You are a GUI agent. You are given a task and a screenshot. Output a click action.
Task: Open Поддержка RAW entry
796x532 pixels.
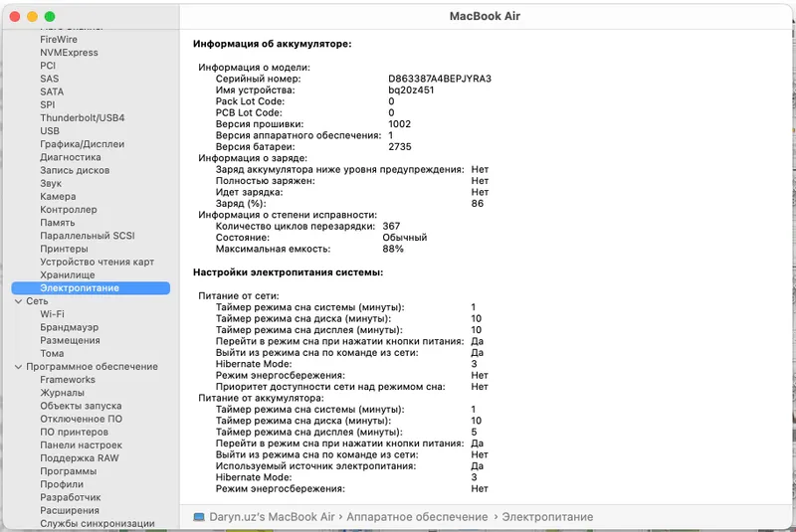tap(80, 458)
